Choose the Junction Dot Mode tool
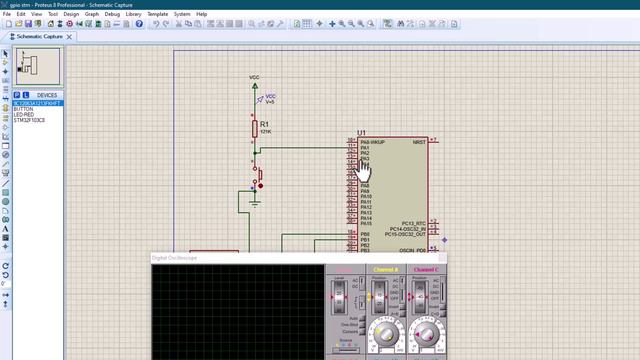Viewport: 640px width, 360px height. 5,71
